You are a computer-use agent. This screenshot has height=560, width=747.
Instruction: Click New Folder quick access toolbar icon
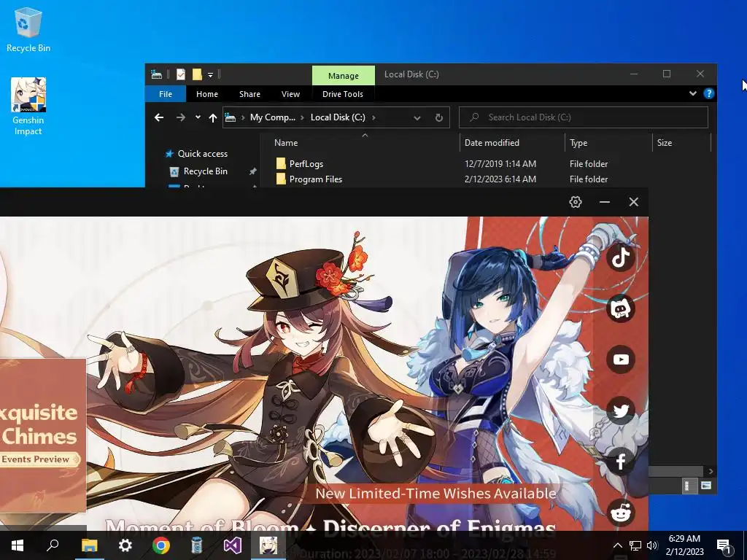[197, 74]
